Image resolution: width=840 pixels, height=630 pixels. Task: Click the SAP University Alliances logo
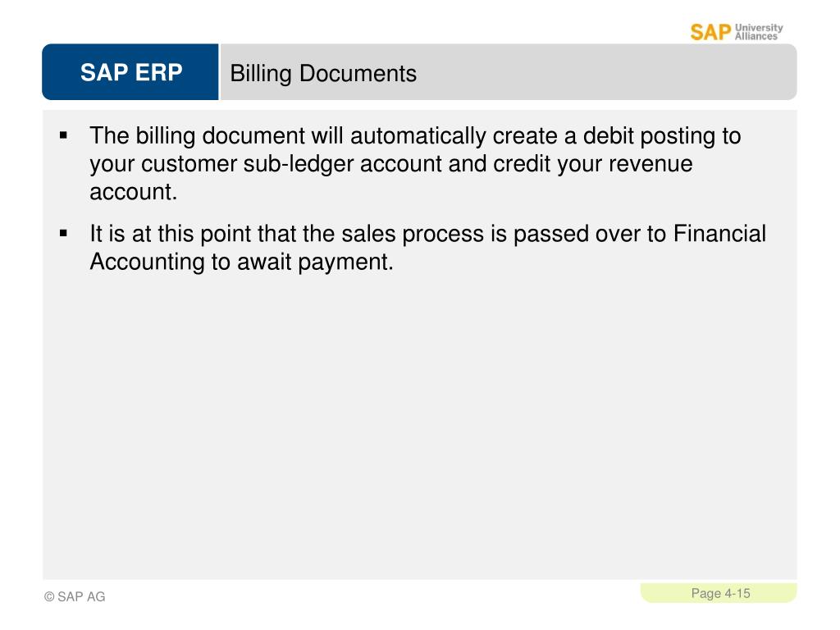[x=736, y=32]
